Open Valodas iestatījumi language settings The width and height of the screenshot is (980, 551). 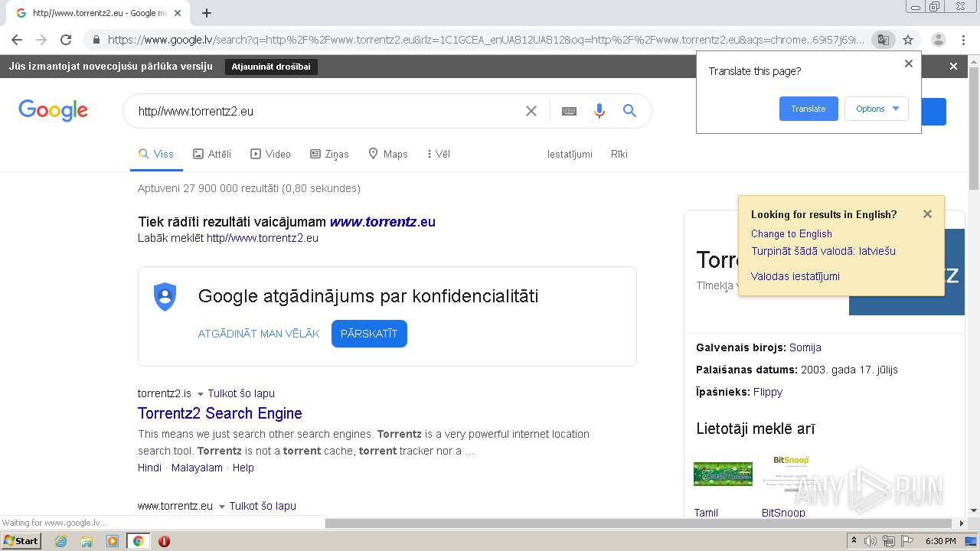pyautogui.click(x=795, y=276)
